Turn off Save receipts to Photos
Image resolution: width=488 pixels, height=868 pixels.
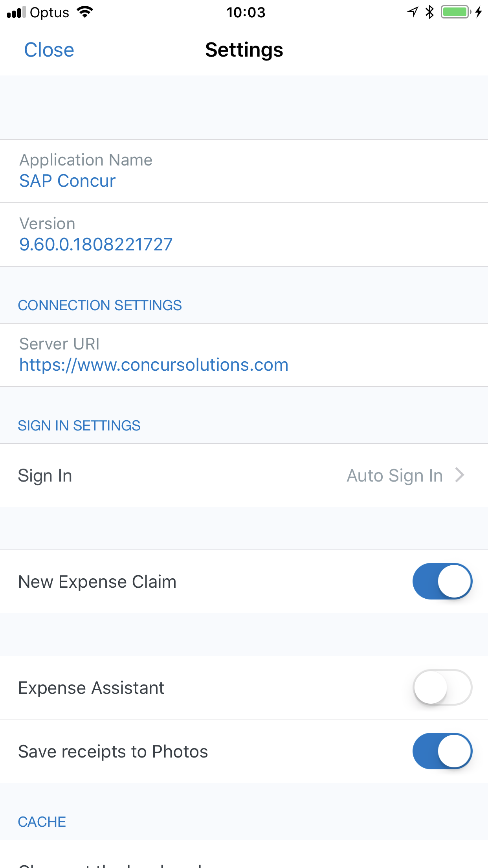[x=442, y=751]
